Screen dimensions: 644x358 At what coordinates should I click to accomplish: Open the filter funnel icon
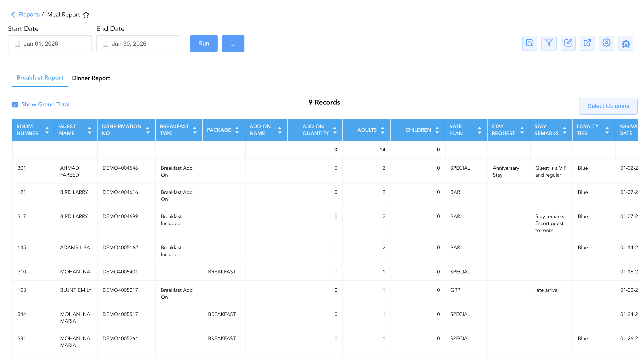pos(549,43)
